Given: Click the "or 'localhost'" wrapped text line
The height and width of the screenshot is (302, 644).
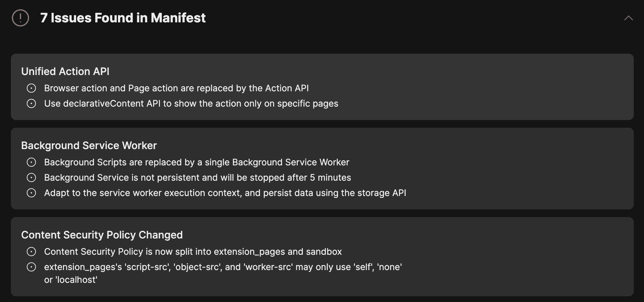Looking at the screenshot, I should (71, 280).
